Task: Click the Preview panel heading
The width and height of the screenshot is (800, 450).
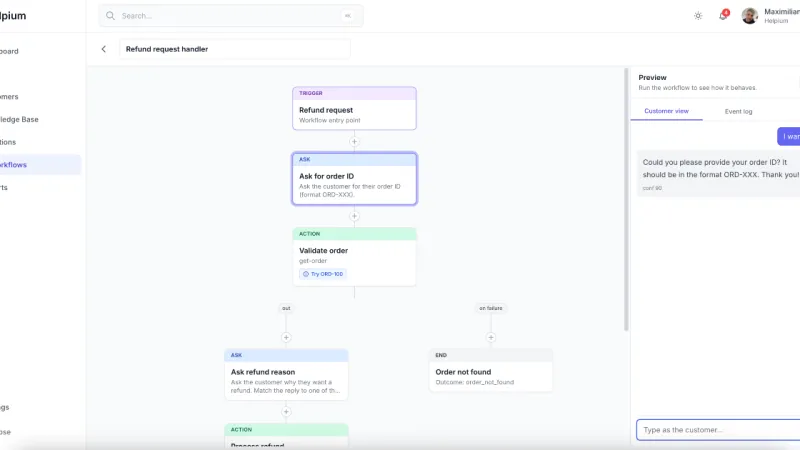Action: coord(653,78)
